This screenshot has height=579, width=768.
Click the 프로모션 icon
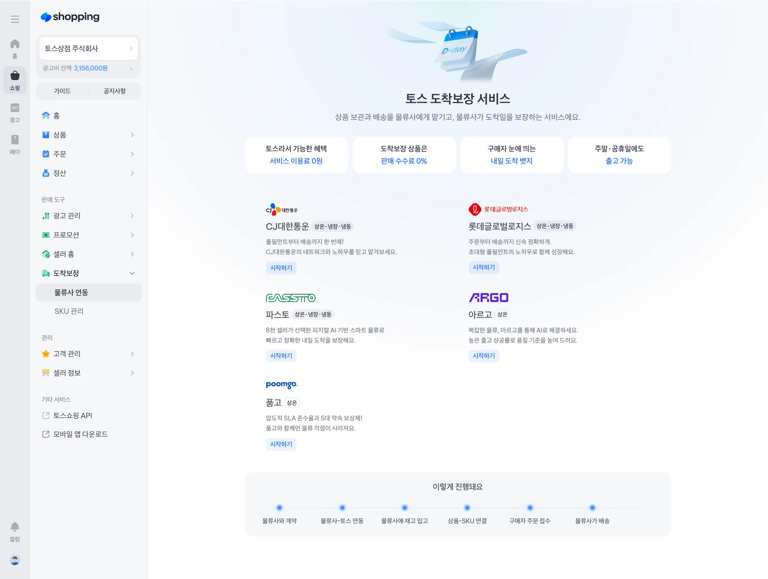click(46, 235)
